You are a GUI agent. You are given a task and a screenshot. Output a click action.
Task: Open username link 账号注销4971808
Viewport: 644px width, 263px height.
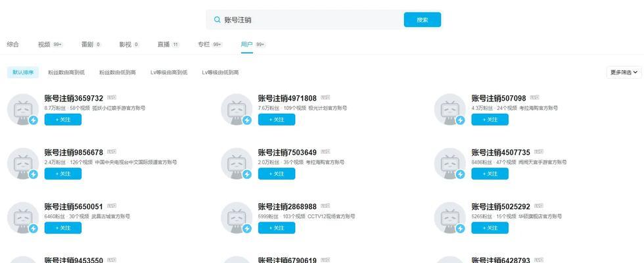click(x=287, y=98)
